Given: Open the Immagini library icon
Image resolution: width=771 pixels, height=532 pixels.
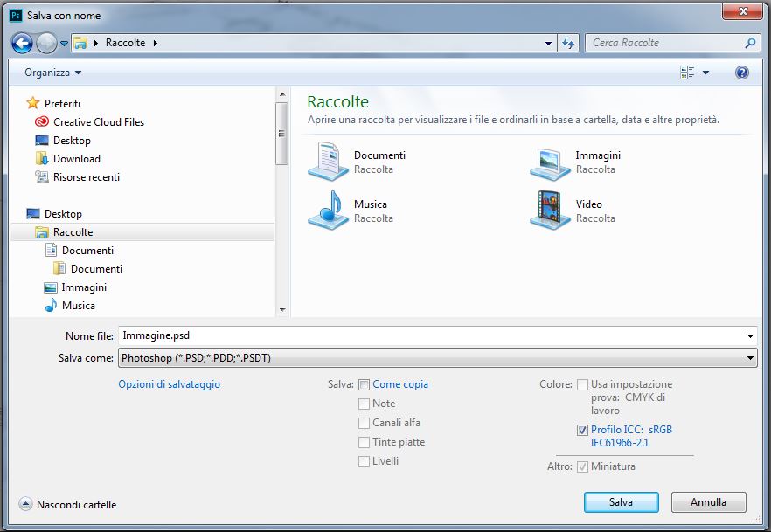Looking at the screenshot, I should pos(551,162).
